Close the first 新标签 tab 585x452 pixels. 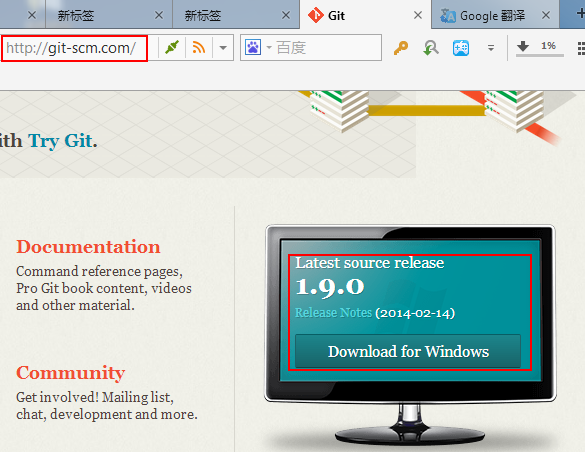[x=159, y=15]
